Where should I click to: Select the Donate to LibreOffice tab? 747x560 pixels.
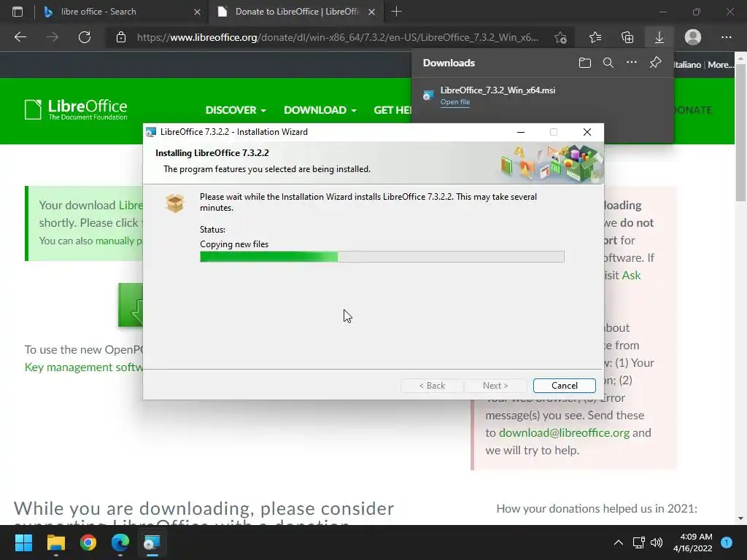coord(296,12)
